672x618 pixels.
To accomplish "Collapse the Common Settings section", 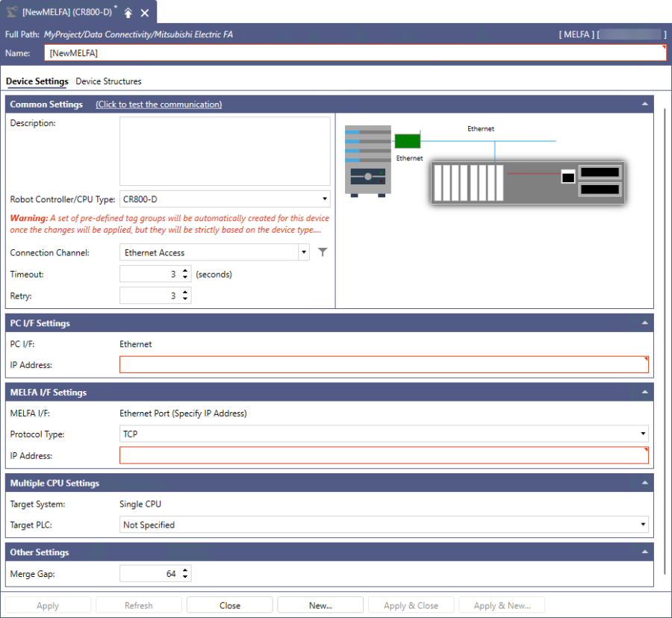I will click(644, 104).
